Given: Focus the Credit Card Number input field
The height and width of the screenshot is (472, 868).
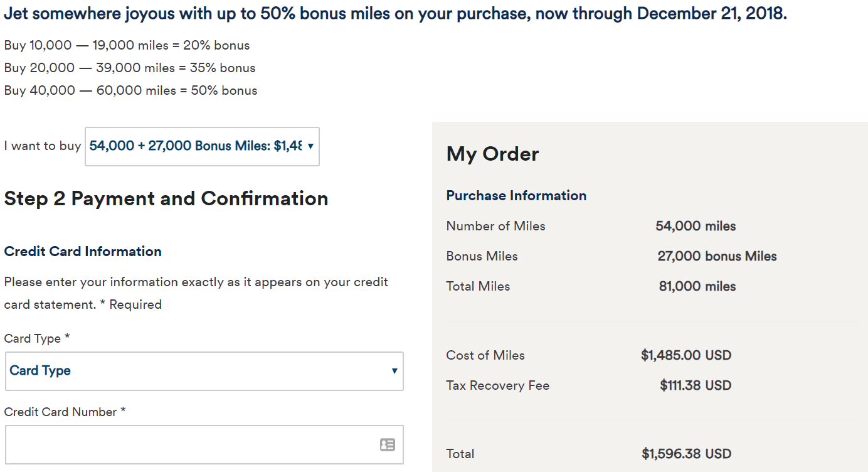Looking at the screenshot, I should click(x=188, y=444).
